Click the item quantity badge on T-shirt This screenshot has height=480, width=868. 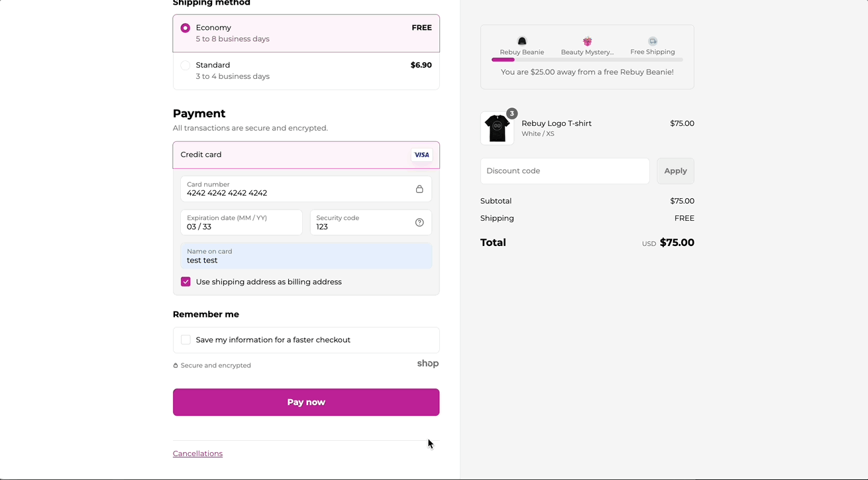pos(512,113)
